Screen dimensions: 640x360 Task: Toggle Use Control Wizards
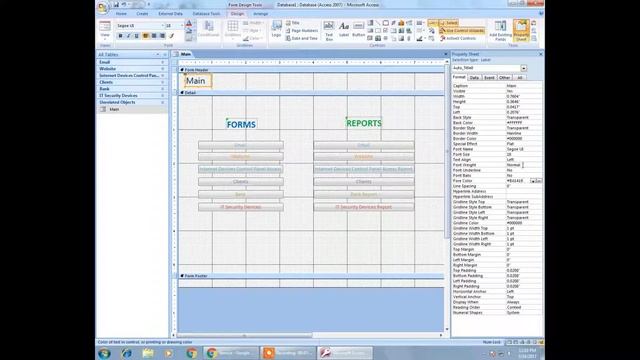coord(462,31)
